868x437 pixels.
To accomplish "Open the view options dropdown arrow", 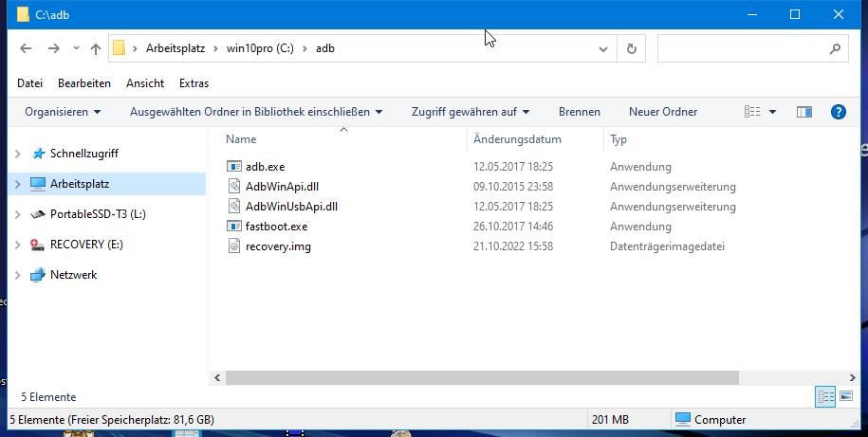I will [772, 112].
